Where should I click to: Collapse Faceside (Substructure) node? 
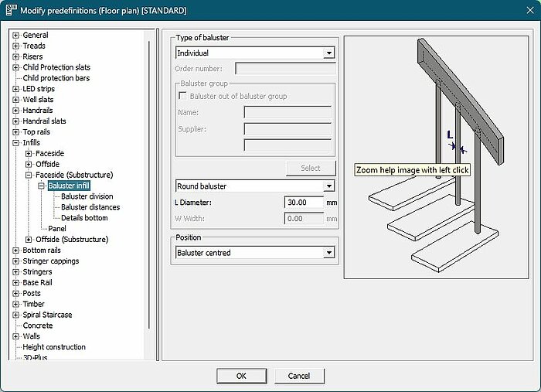(29, 175)
